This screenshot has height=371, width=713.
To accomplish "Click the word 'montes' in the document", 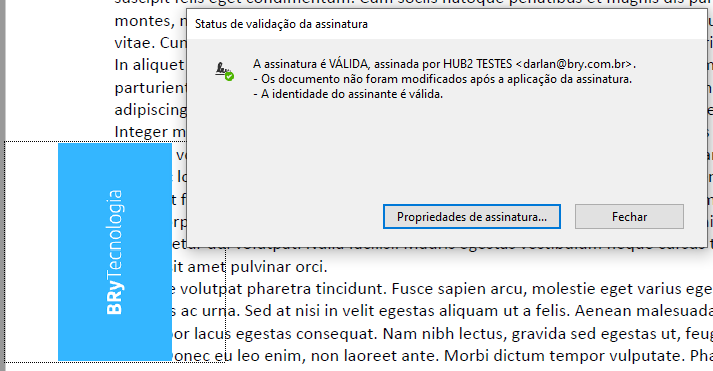I will point(142,21).
